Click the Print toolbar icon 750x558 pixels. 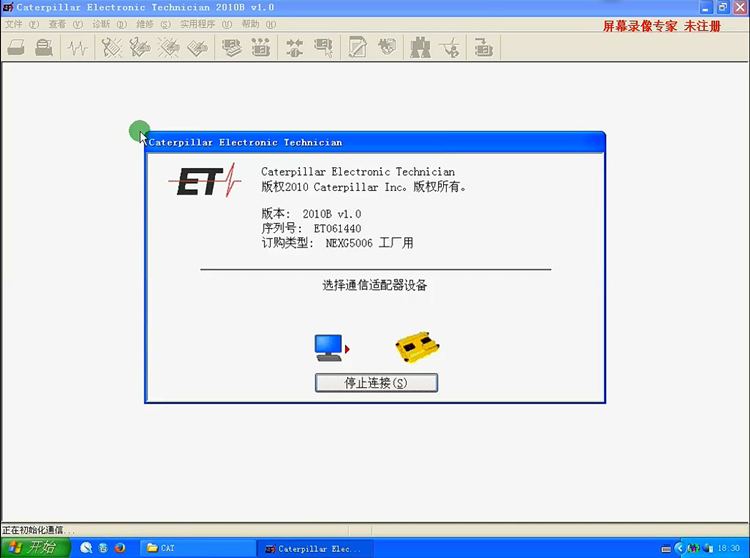pos(16,48)
